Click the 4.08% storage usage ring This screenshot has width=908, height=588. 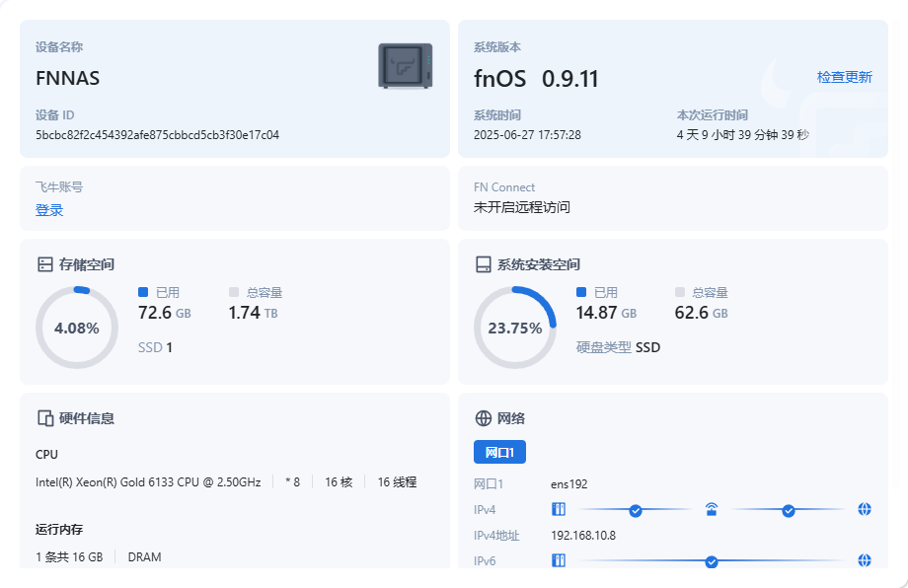(x=76, y=328)
